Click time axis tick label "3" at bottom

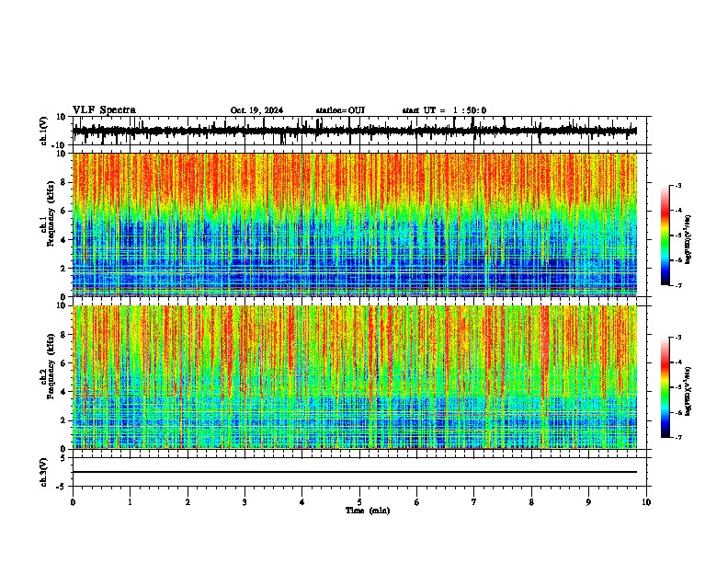(x=245, y=502)
